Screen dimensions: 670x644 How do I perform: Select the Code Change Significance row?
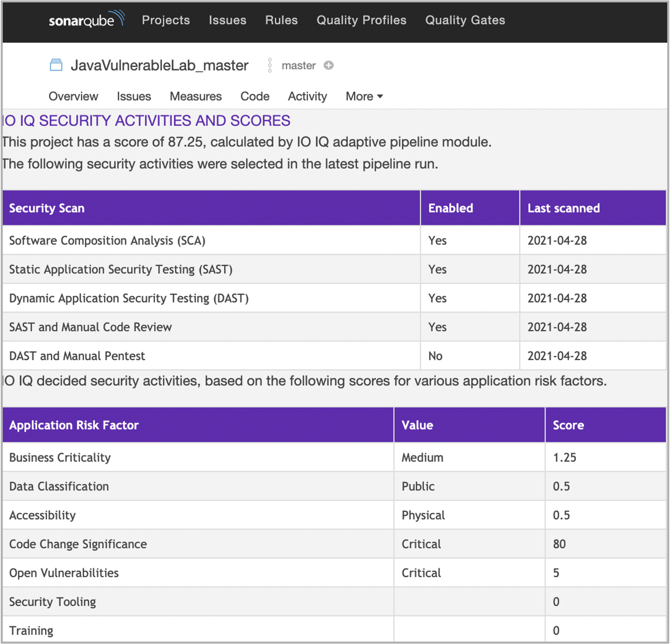click(334, 544)
